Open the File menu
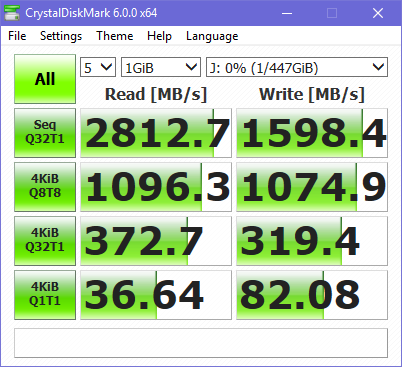This screenshot has width=402, height=367. pos(17,36)
